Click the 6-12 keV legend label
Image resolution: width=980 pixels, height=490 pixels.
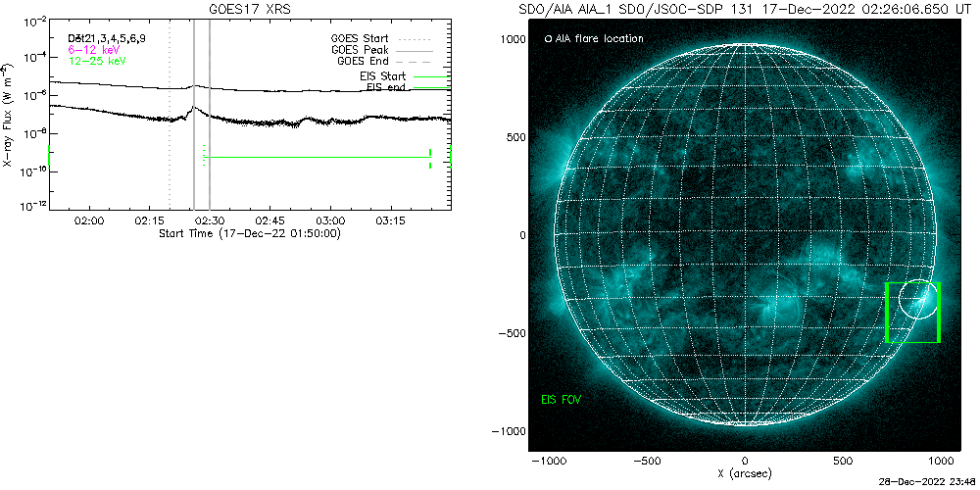[x=94, y=49]
